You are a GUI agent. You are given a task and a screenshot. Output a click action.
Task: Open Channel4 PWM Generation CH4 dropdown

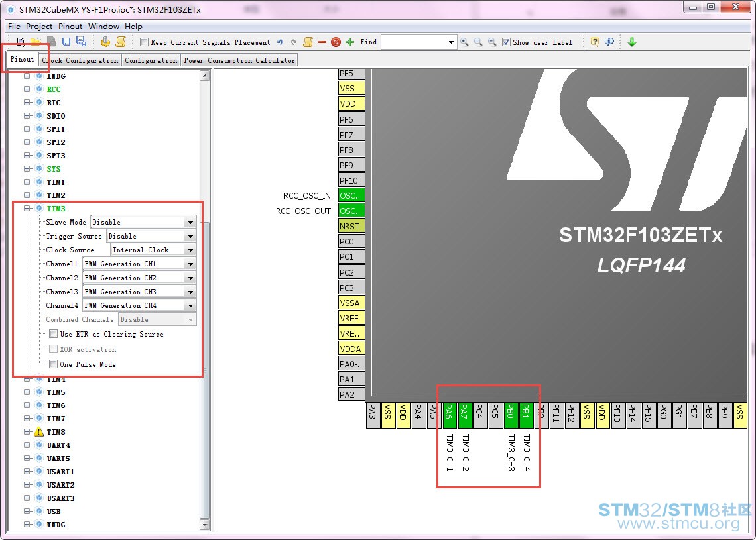point(191,306)
